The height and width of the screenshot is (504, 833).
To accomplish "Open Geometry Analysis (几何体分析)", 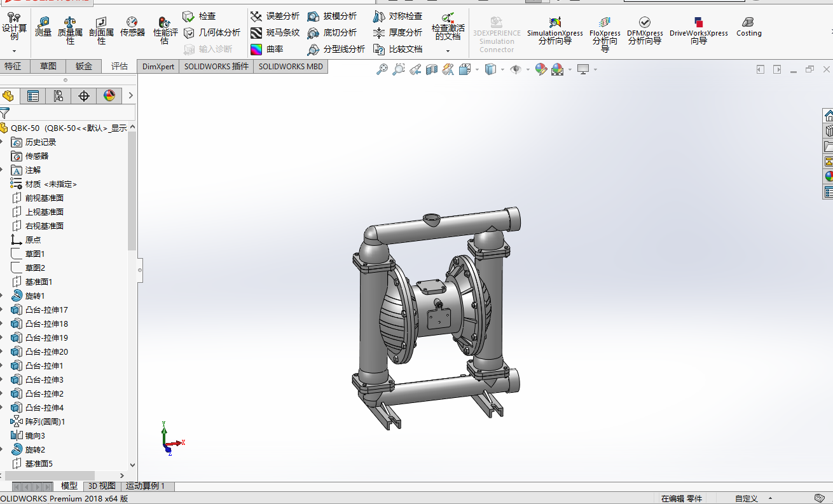I will (x=212, y=32).
